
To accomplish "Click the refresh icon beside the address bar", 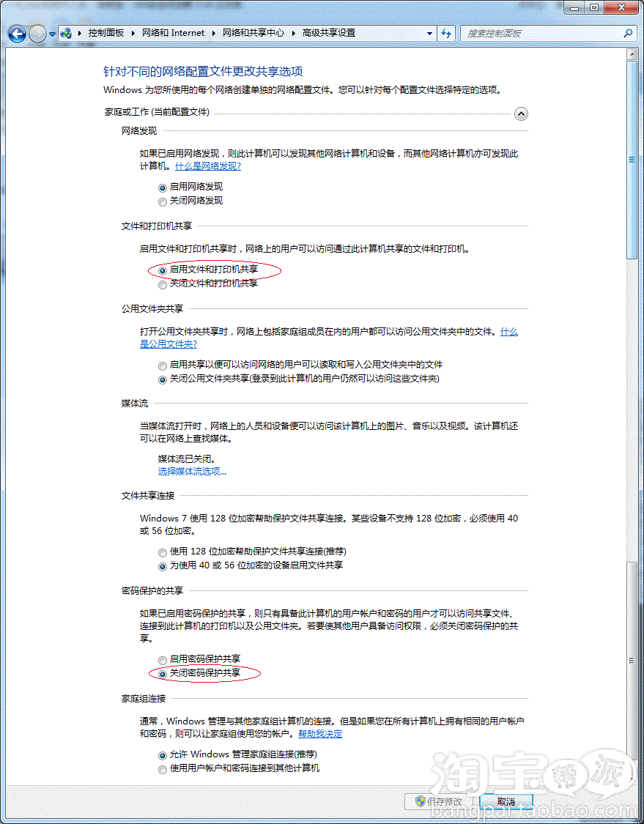I will pyautogui.click(x=446, y=34).
